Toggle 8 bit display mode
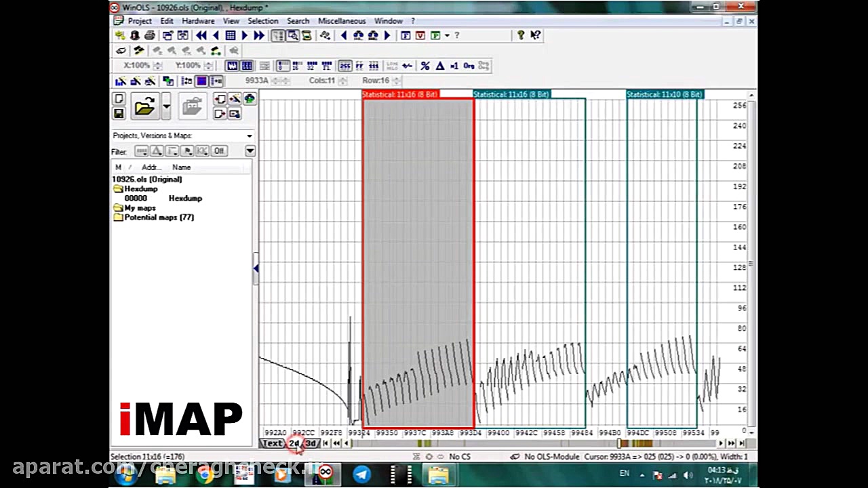Screen dimensions: 868x488 click(x=283, y=66)
